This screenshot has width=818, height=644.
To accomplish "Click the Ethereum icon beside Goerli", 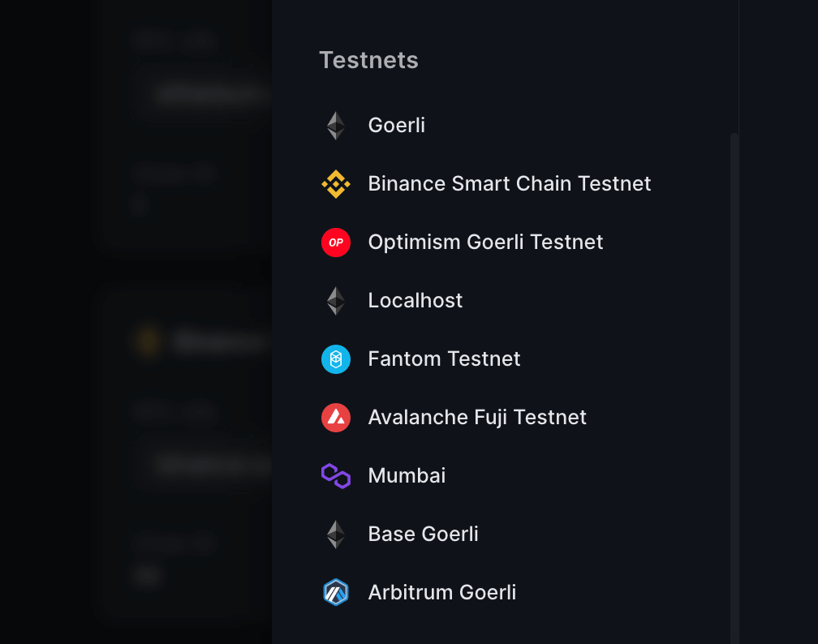I will (335, 126).
